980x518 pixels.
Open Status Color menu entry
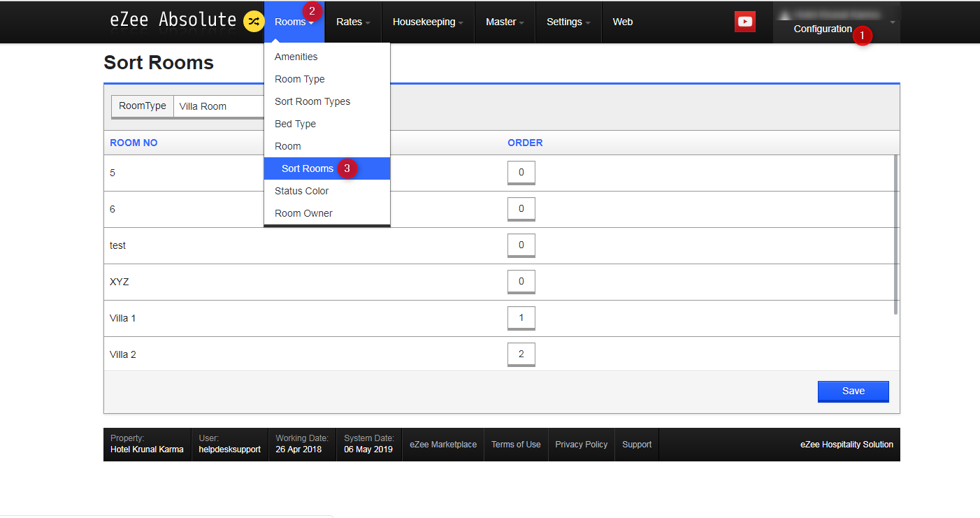(x=327, y=191)
